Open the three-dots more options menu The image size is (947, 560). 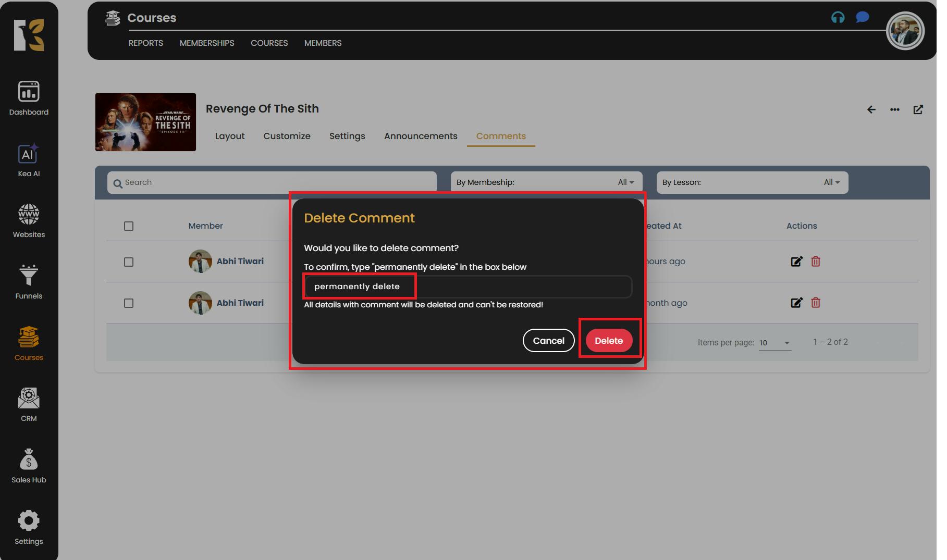click(894, 109)
